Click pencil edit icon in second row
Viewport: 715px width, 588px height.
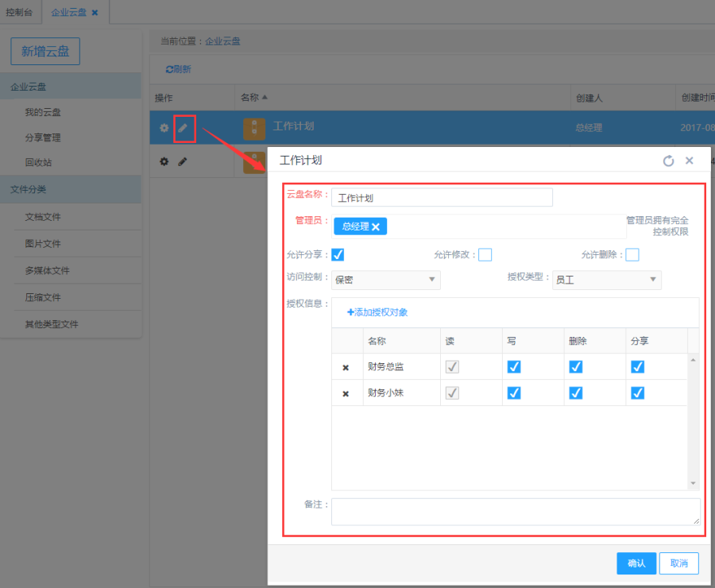pyautogui.click(x=183, y=161)
